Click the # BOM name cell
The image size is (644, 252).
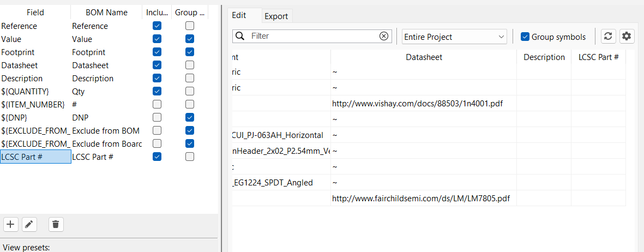[107, 104]
